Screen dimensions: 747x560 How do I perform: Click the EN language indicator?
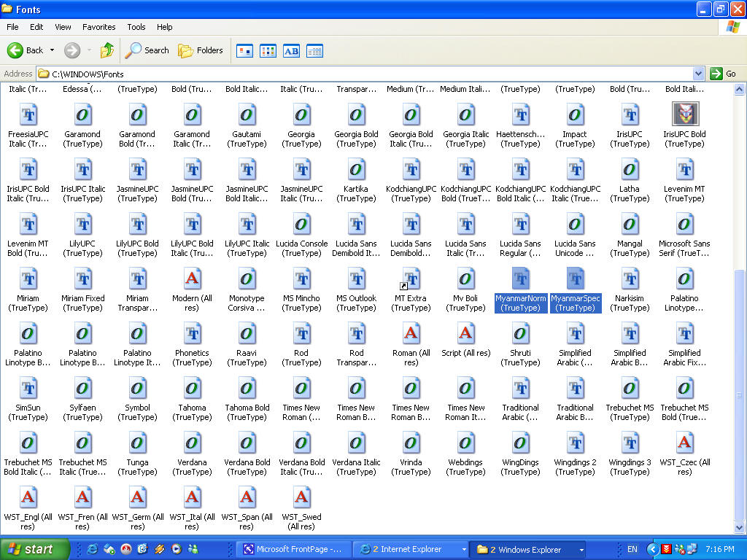[x=632, y=549]
